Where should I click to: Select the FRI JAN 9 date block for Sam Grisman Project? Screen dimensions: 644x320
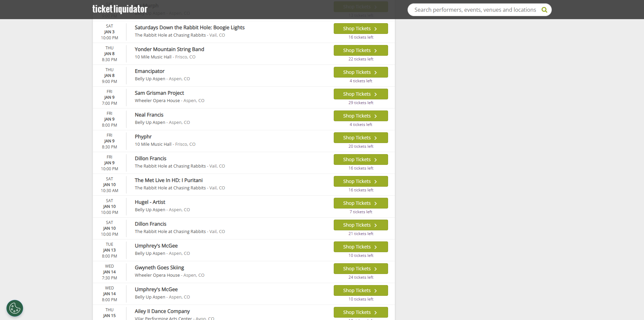109,97
